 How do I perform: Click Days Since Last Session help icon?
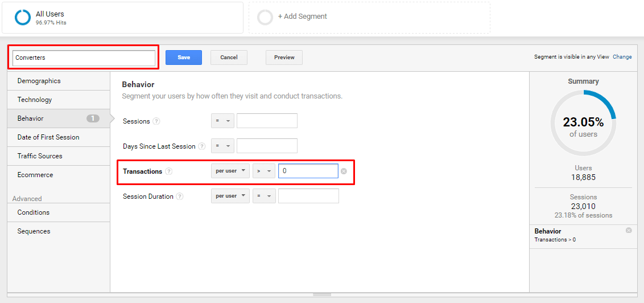(201, 146)
